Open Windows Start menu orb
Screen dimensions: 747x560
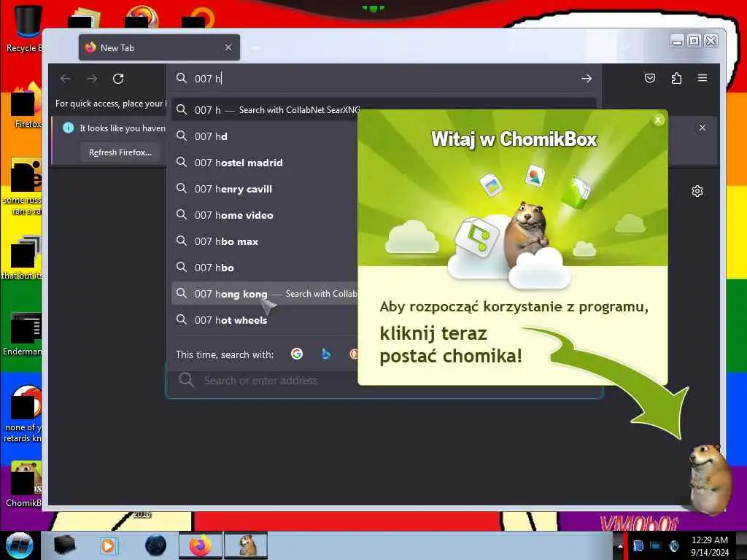20,545
